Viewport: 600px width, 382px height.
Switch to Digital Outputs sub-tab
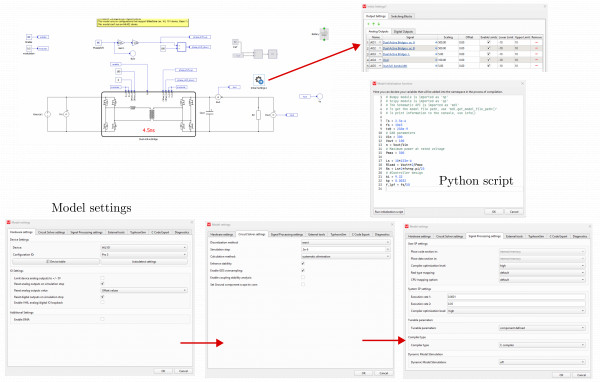(x=403, y=31)
